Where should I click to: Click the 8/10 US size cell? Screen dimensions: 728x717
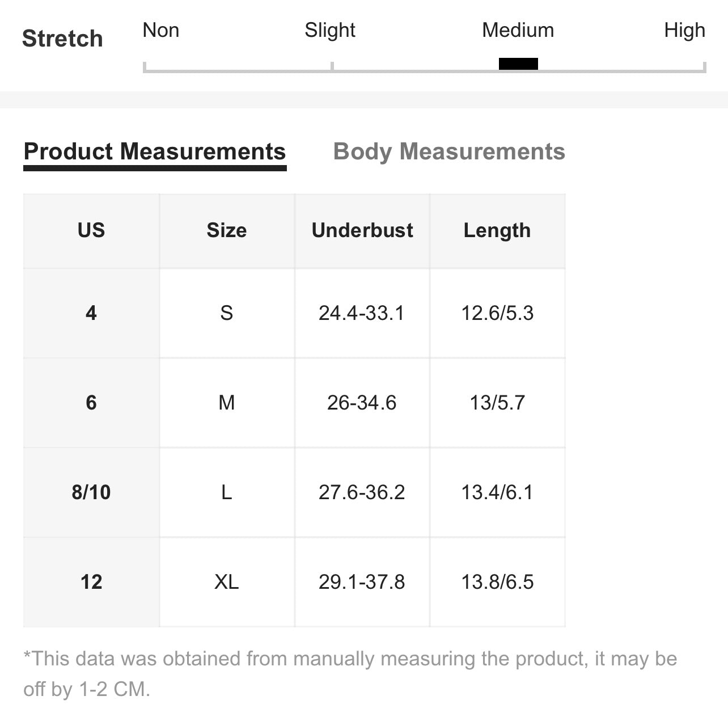(x=91, y=492)
